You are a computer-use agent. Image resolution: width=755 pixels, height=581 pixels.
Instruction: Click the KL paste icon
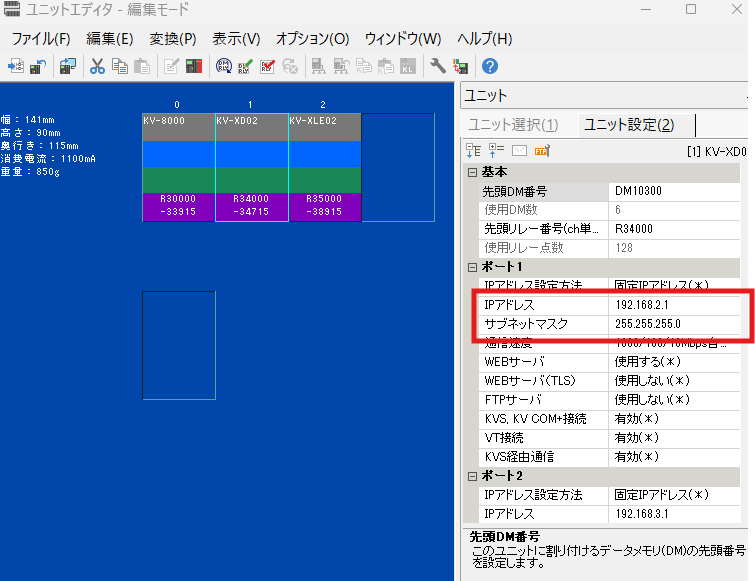tap(386, 66)
